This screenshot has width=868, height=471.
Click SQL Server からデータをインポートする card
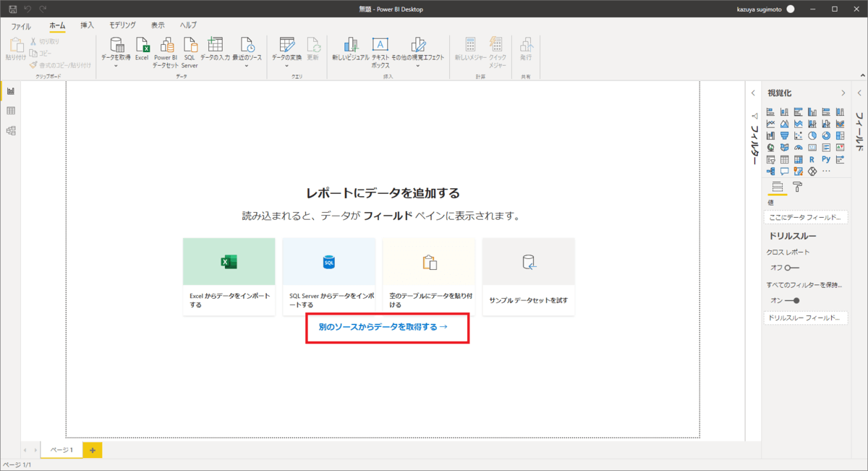coord(329,276)
